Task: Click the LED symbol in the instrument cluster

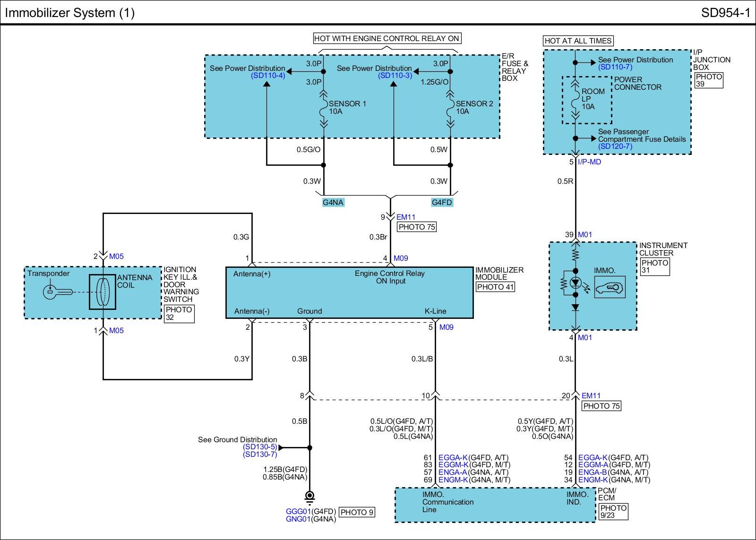Action: click(576, 283)
